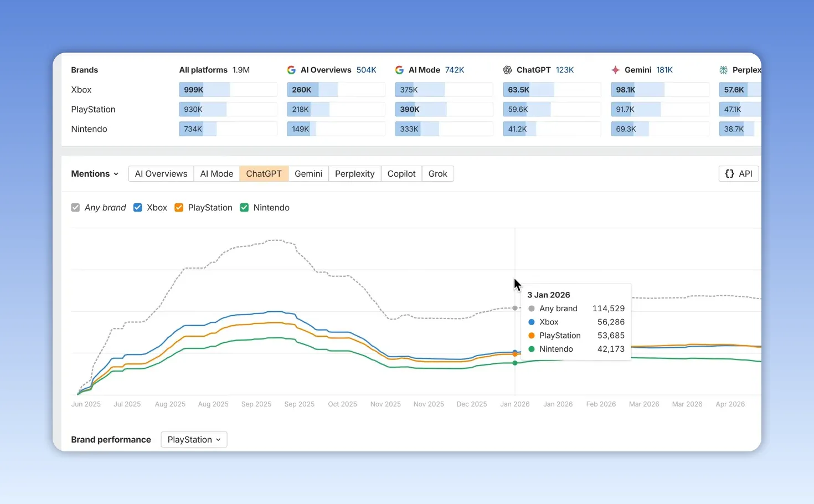
Task: Click the Nintendo ChatGPT 41.2K bar
Action: [552, 129]
